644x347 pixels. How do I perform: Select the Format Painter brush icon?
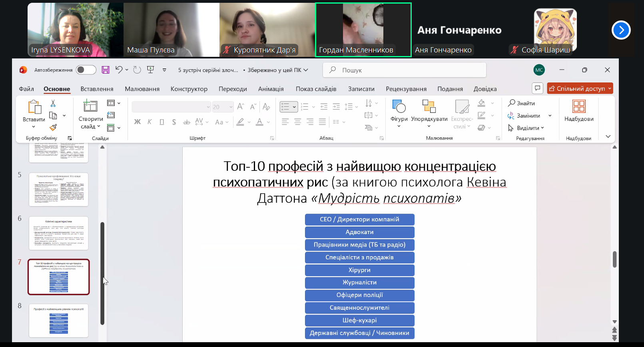coord(53,128)
